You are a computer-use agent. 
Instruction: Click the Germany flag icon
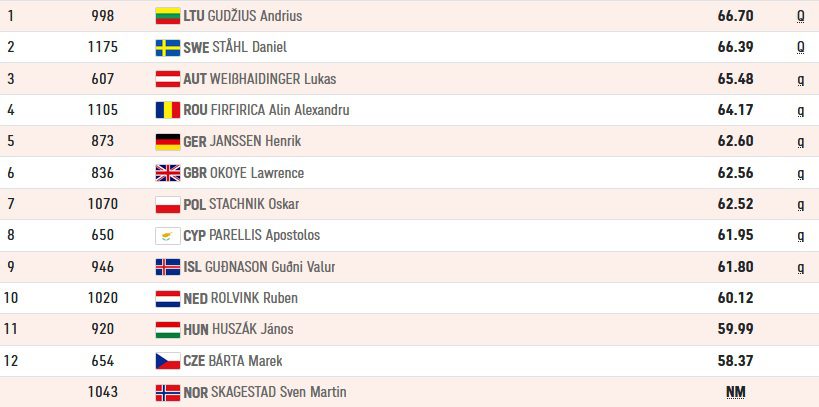168,142
